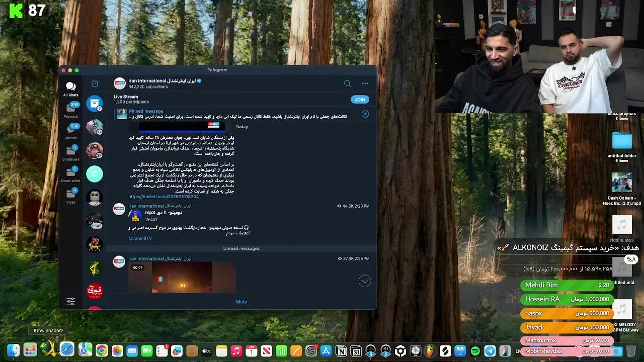Open the Unread chat folder

click(x=70, y=132)
